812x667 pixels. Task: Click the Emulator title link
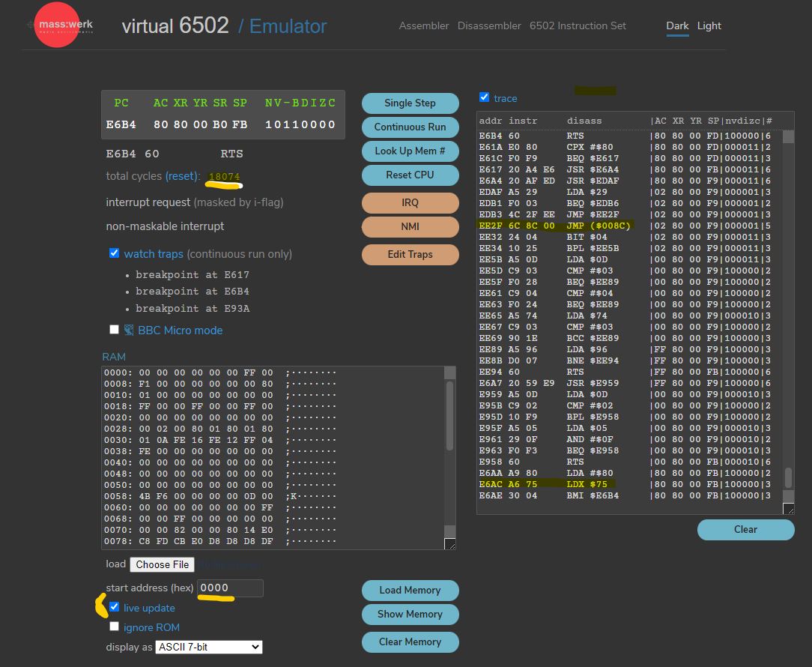coord(288,26)
